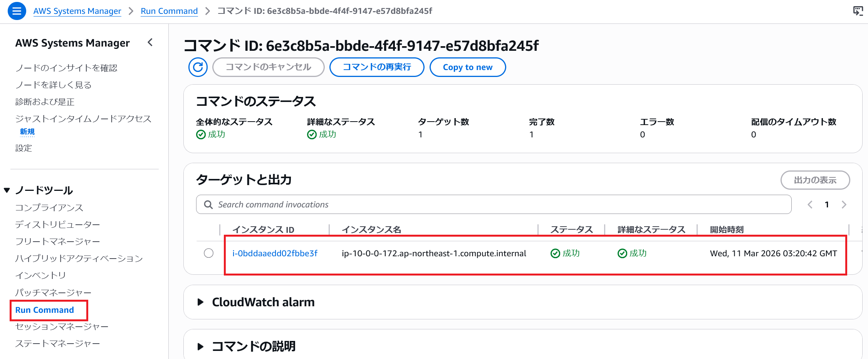This screenshot has width=868, height=359.
Task: Collapse the ノードツール navigation group
Action: (7, 190)
